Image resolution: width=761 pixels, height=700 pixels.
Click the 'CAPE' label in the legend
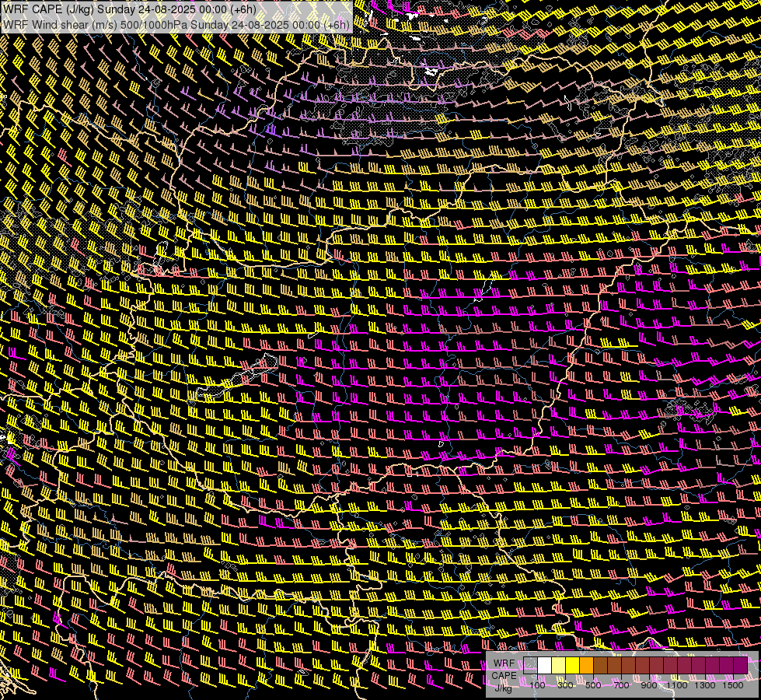[504, 675]
